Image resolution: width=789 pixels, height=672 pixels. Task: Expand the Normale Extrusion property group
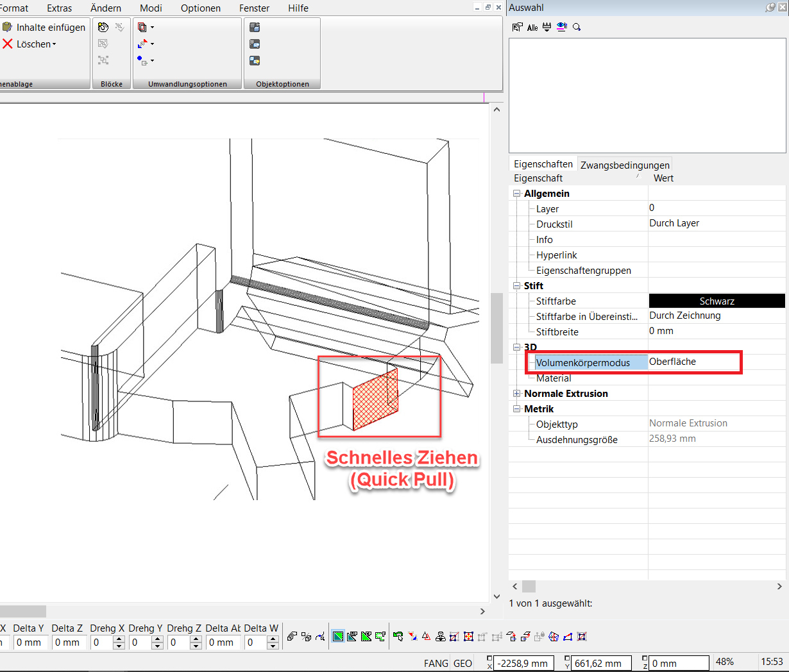(x=516, y=393)
